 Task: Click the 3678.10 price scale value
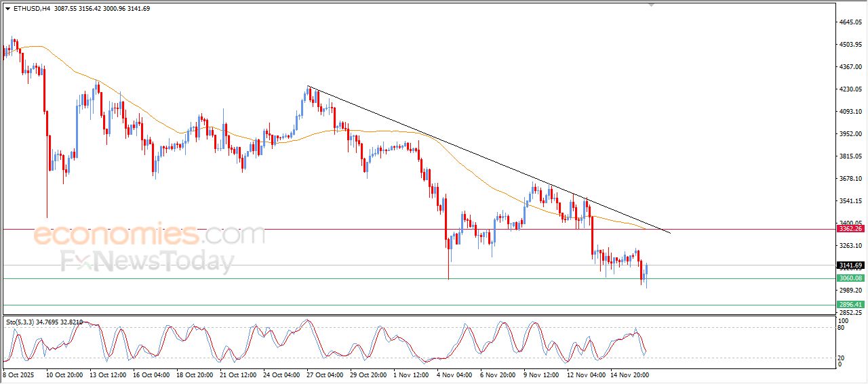tap(850, 179)
